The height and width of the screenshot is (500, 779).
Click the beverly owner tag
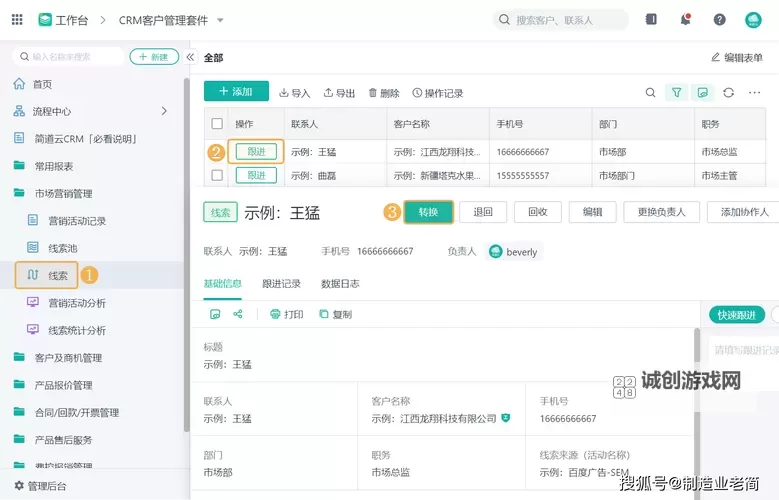pyautogui.click(x=514, y=252)
